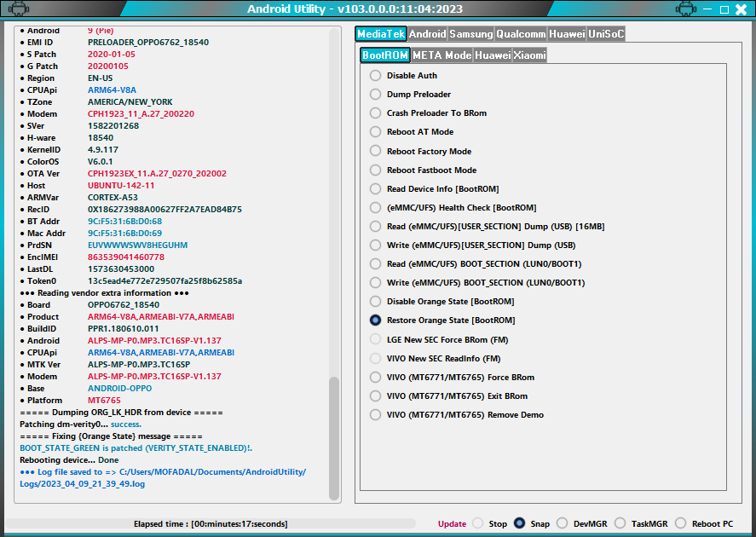The width and height of the screenshot is (756, 537).
Task: Open the Samsung tab
Action: (471, 34)
